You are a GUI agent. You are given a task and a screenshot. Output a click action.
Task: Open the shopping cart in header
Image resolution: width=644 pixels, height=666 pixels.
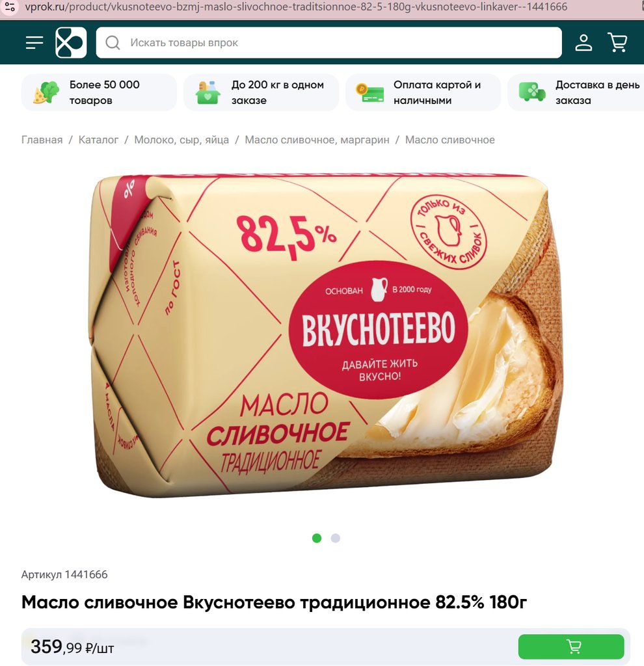(x=617, y=42)
